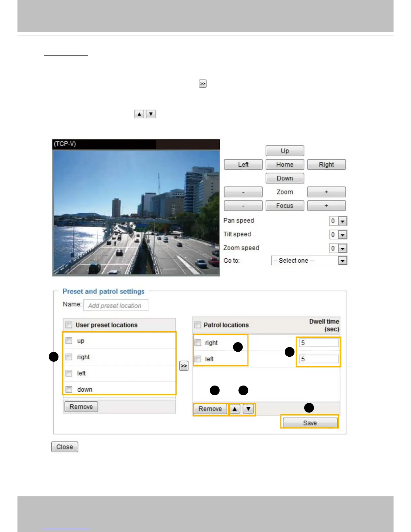The width and height of the screenshot is (411, 532).
Task: Move patrol location down with arrow
Action: pyautogui.click(x=248, y=409)
